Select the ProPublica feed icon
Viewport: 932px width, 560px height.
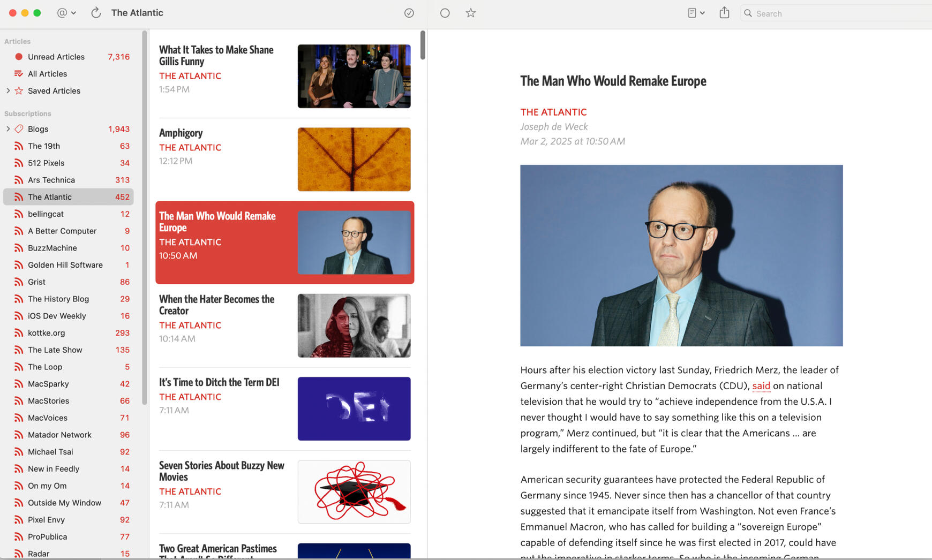[x=19, y=537]
